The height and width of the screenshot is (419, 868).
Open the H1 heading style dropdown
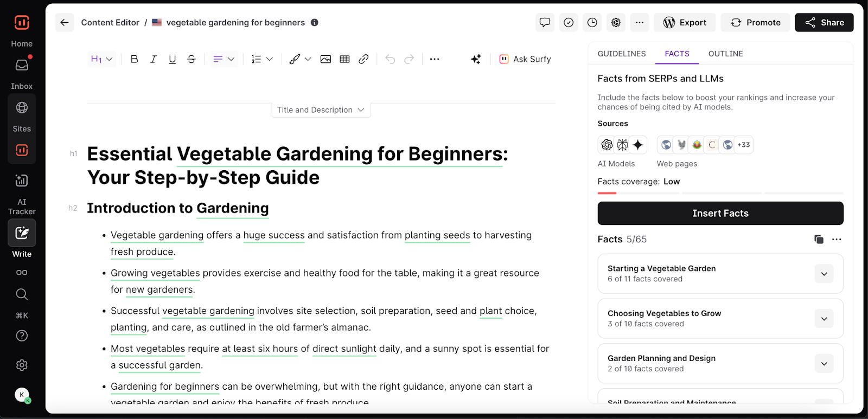(x=102, y=59)
